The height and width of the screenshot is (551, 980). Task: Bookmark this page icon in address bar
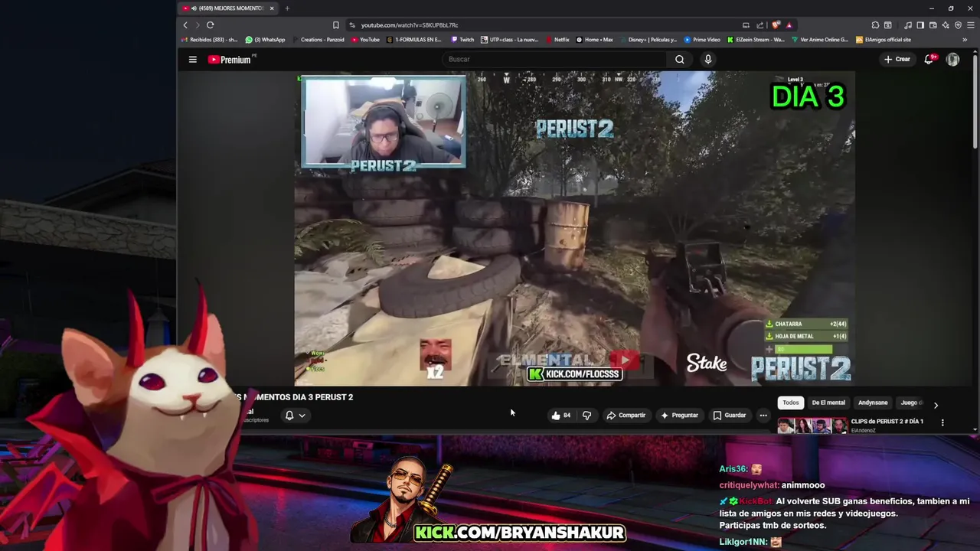pos(335,25)
